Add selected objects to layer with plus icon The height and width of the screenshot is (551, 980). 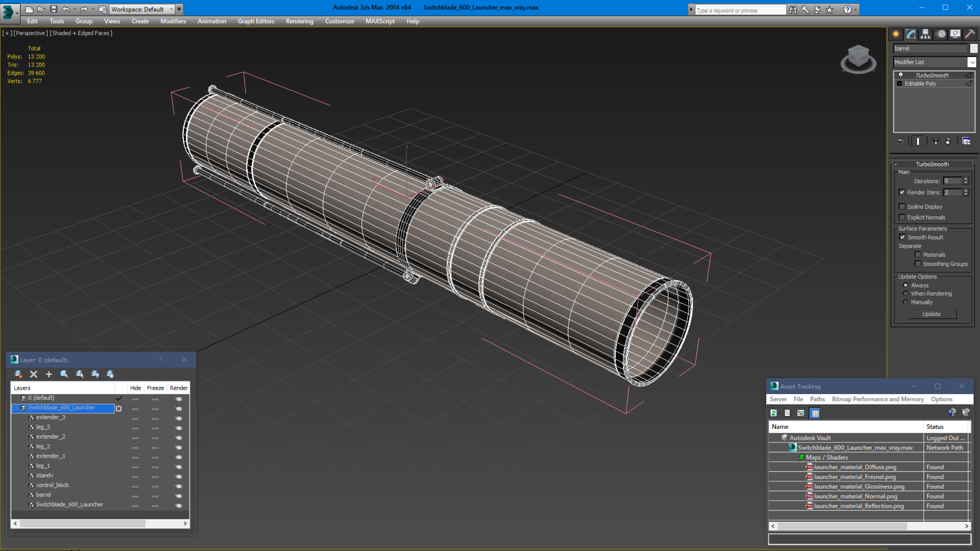point(49,374)
